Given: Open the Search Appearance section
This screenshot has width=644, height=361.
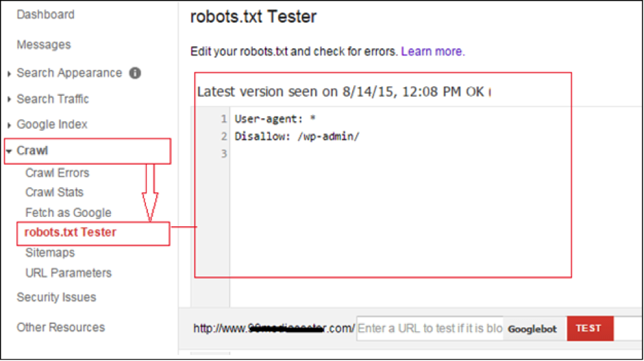Looking at the screenshot, I should (69, 73).
